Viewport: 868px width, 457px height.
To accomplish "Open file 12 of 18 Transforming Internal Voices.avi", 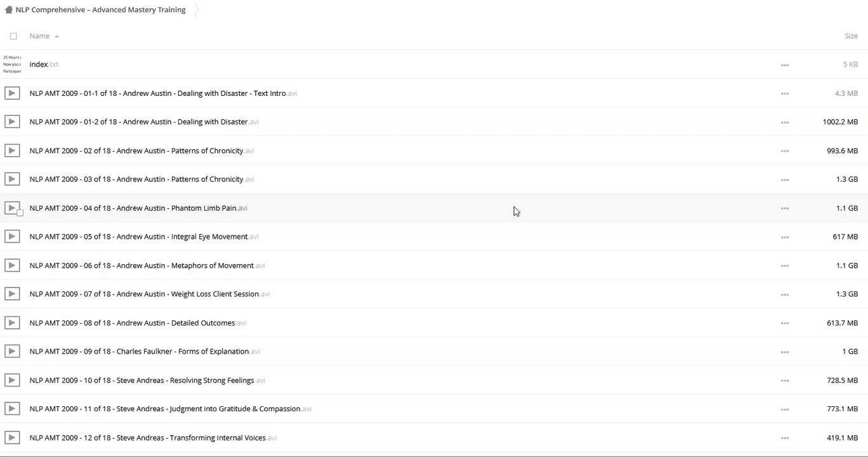I will tap(153, 438).
